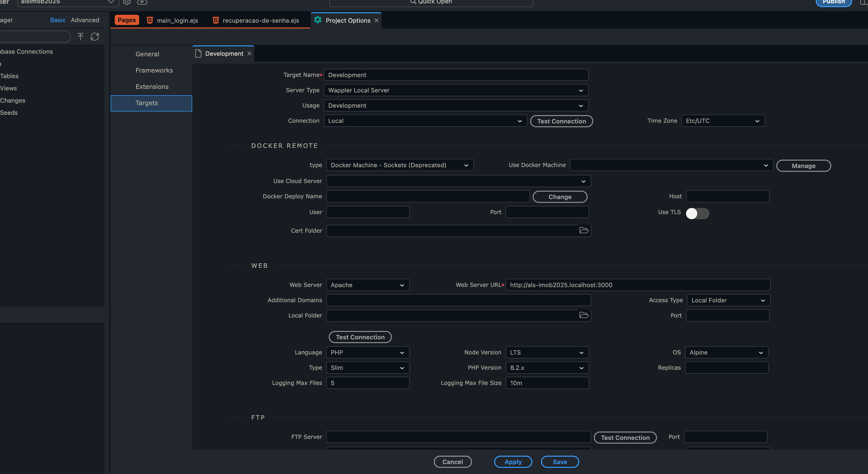Click the refresh icon in database panel
Screen dimensions: 868x474
(95, 36)
